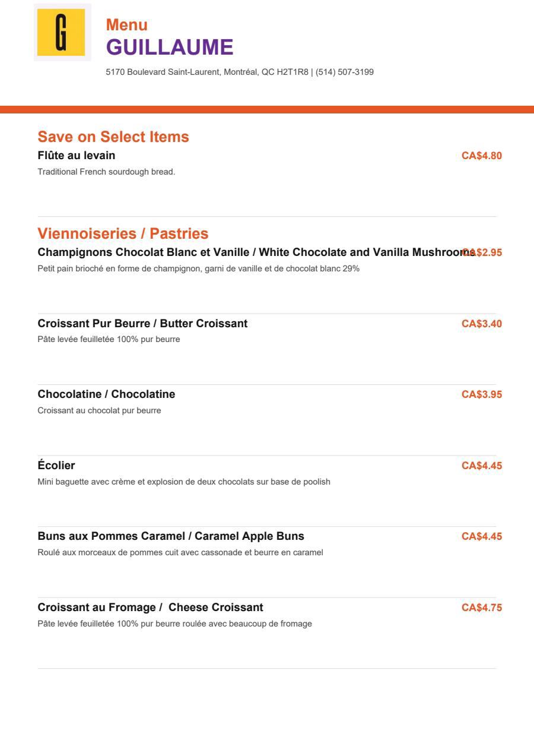This screenshot has width=534, height=756.
Task: Click the CA$3.95 chocolatine price
Action: tap(482, 394)
